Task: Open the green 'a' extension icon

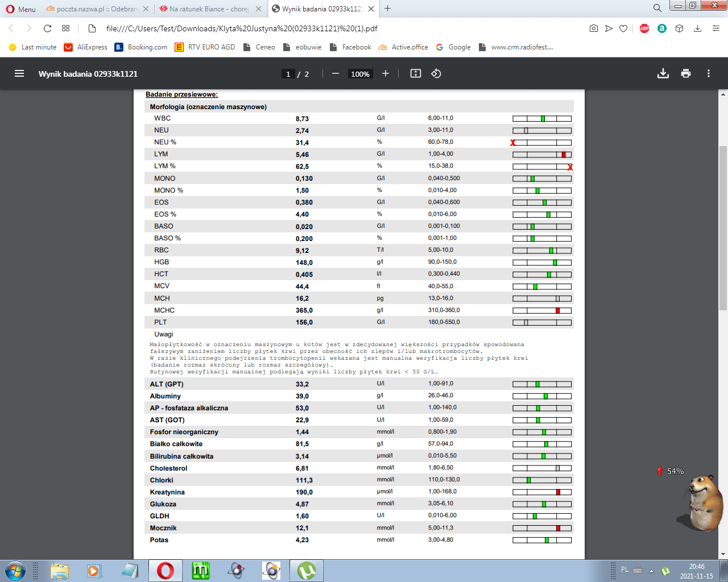Action: [662, 28]
